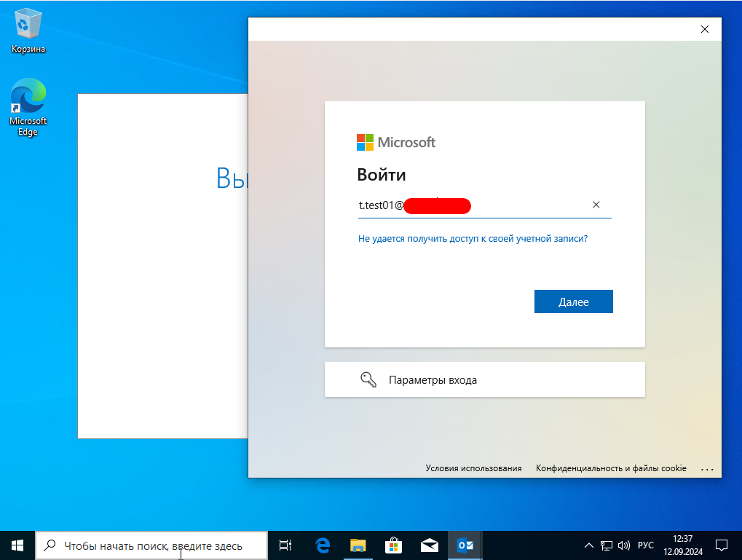The image size is (742, 560).
Task: Switch to Outlook in the taskbar
Action: (465, 545)
